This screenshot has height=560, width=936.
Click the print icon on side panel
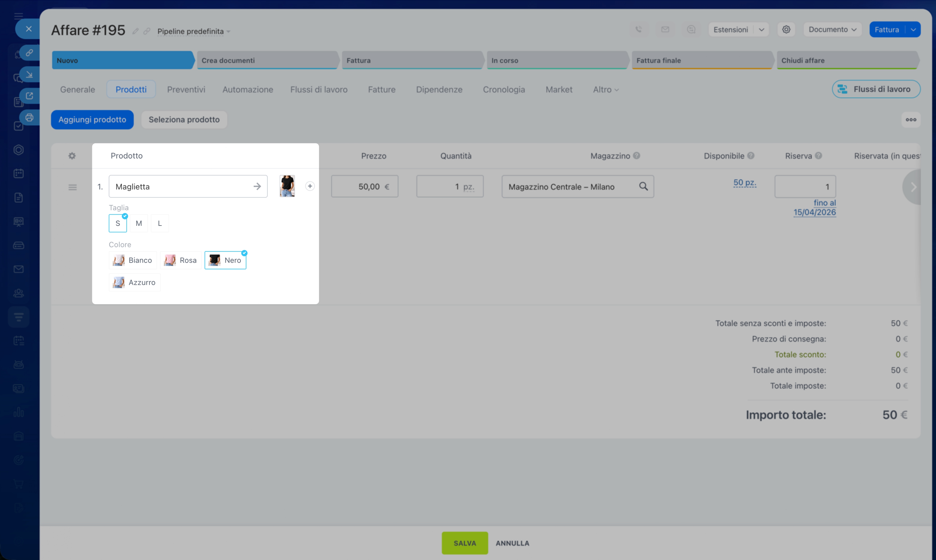pos(29,118)
